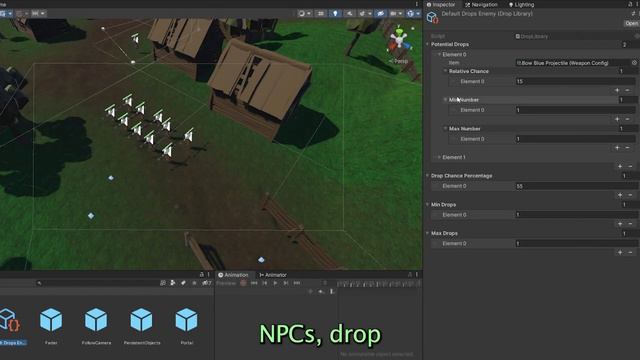Open the scene draw mode dropdown
The height and width of the screenshot is (360, 640).
[x=304, y=13]
